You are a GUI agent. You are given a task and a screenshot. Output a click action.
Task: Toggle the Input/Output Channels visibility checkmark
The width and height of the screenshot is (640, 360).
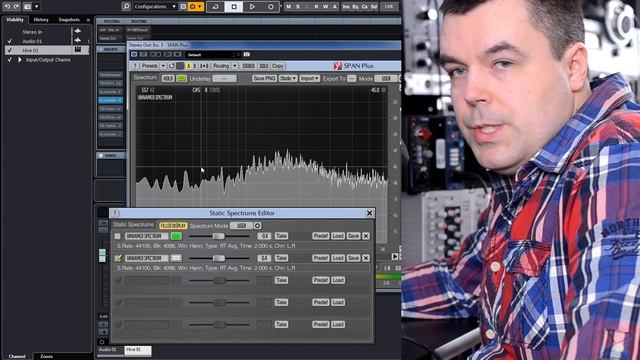[10, 60]
